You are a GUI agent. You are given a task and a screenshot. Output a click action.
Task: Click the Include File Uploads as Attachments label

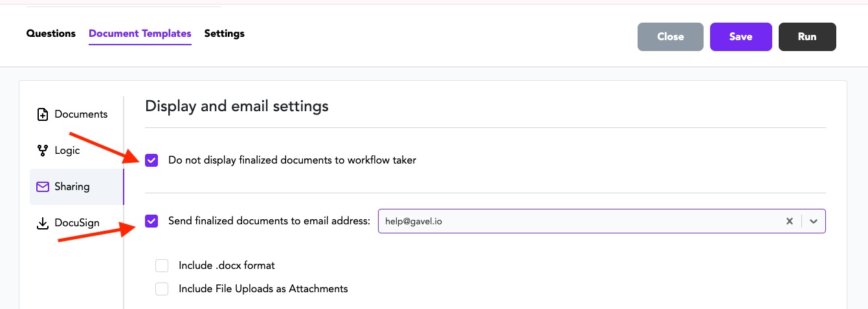click(x=263, y=289)
